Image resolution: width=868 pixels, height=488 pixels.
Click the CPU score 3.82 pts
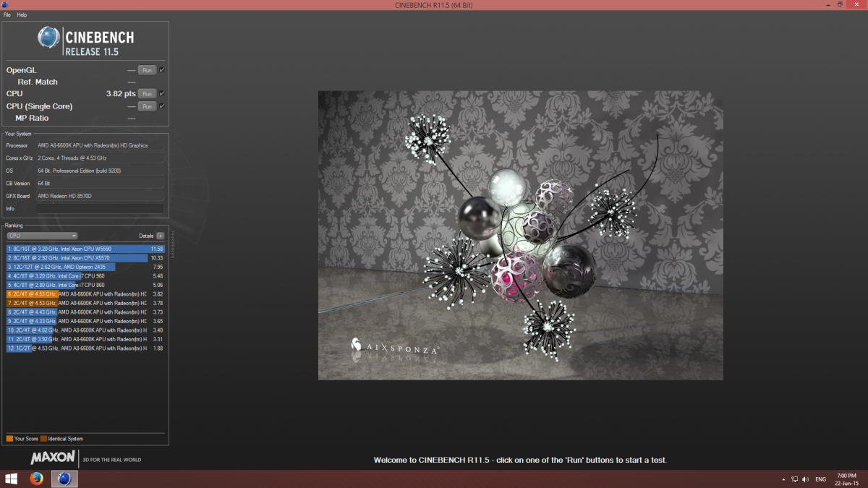(121, 94)
